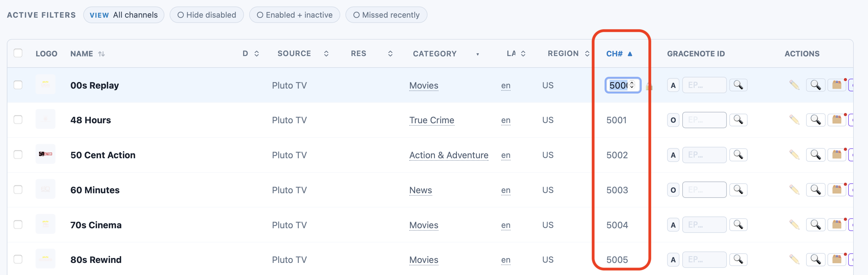Image resolution: width=868 pixels, height=275 pixels.
Task: Click the EP Gracenote ID field for 48 Hours
Action: [x=704, y=120]
